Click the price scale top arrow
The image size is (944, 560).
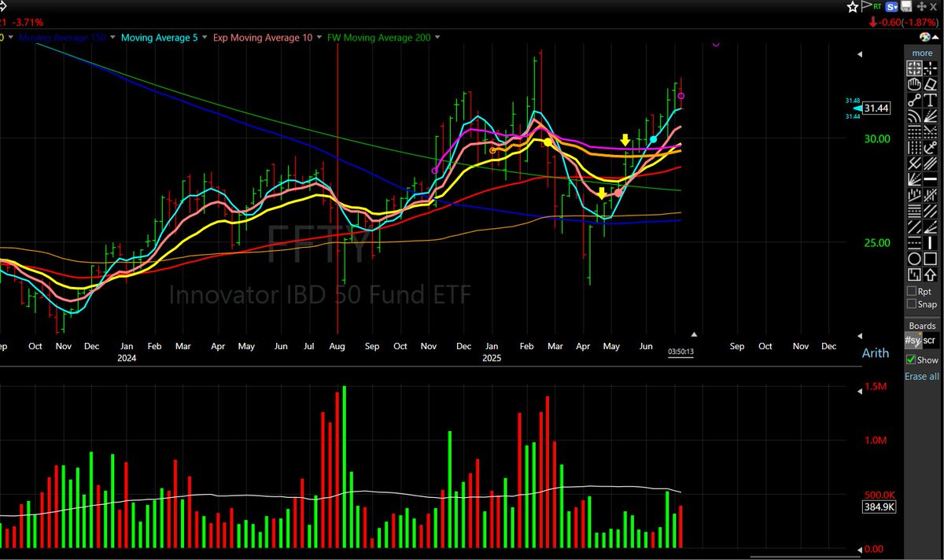pos(860,53)
